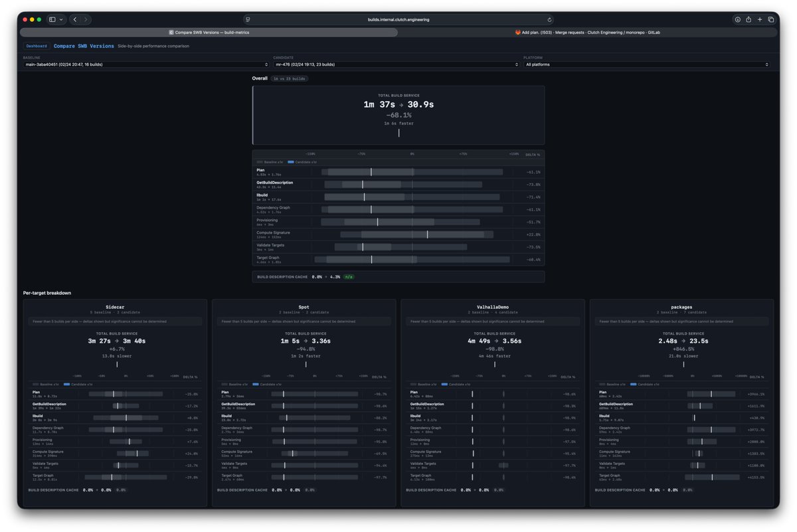This screenshot has height=532, width=797.
Task: Open the Platform dropdown All platforms
Action: click(646, 64)
